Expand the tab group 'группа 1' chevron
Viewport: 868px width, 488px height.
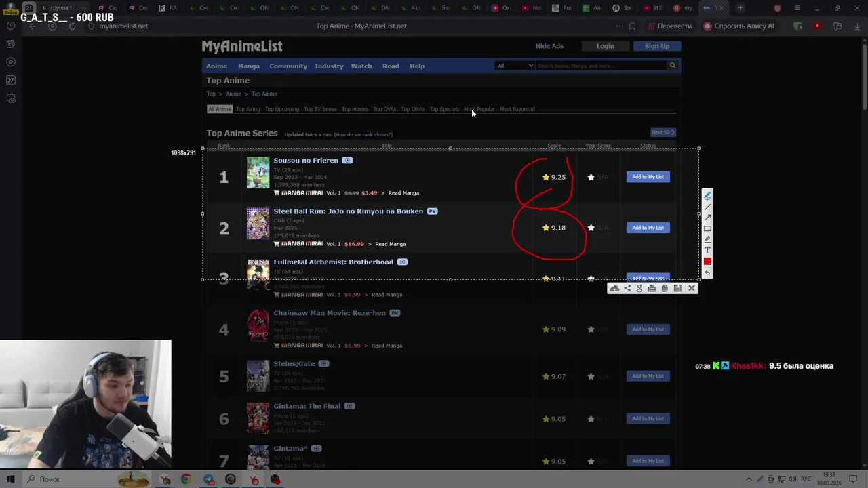[x=85, y=8]
